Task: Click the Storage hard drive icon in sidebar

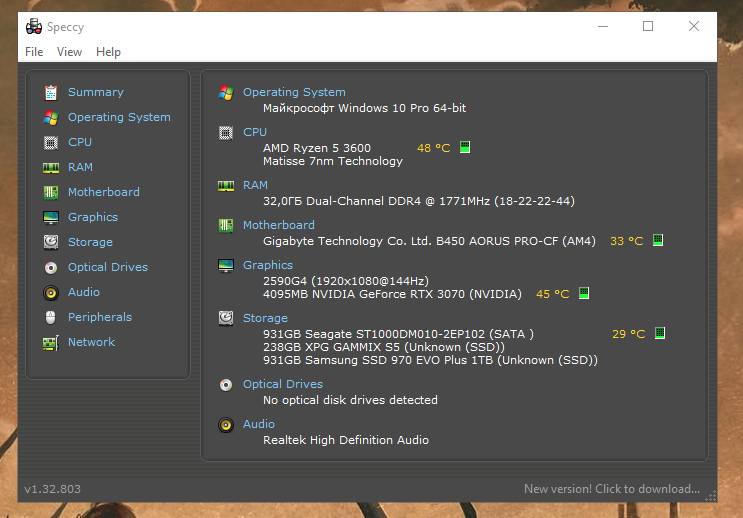Action: coord(51,242)
